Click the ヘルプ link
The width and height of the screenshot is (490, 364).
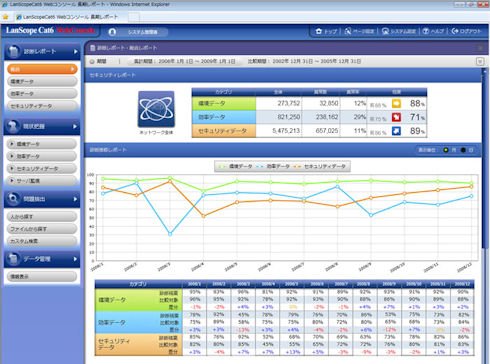(437, 31)
